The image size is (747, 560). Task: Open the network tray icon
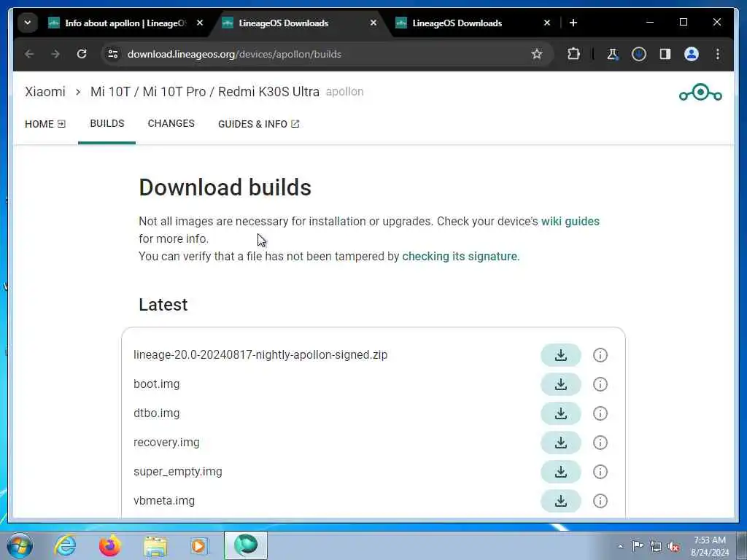tap(656, 547)
